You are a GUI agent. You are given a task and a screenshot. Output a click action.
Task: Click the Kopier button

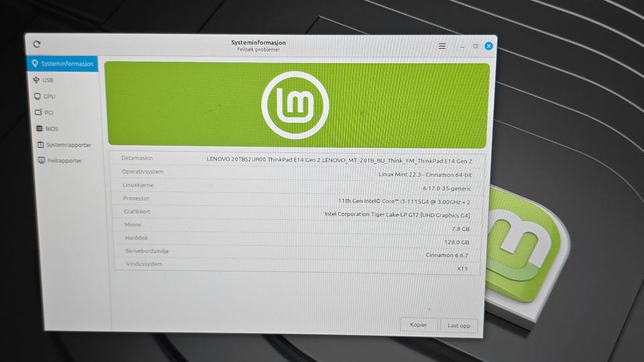coord(419,324)
